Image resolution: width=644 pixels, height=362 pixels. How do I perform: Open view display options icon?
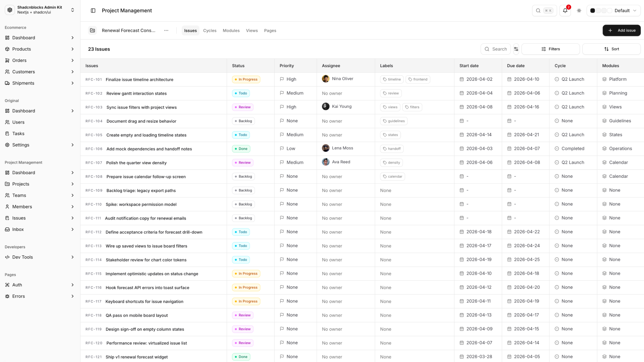[516, 49]
